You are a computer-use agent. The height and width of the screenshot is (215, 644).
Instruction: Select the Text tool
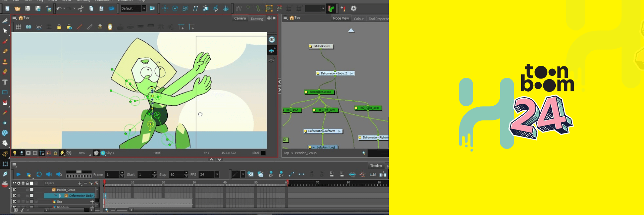5,82
